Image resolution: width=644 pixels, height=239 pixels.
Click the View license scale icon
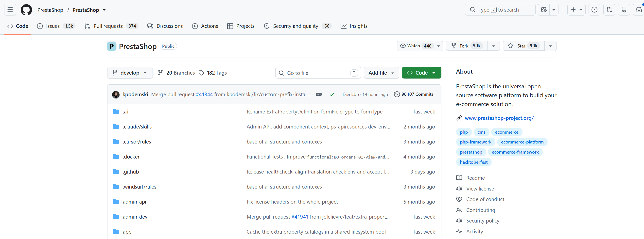pyautogui.click(x=459, y=189)
